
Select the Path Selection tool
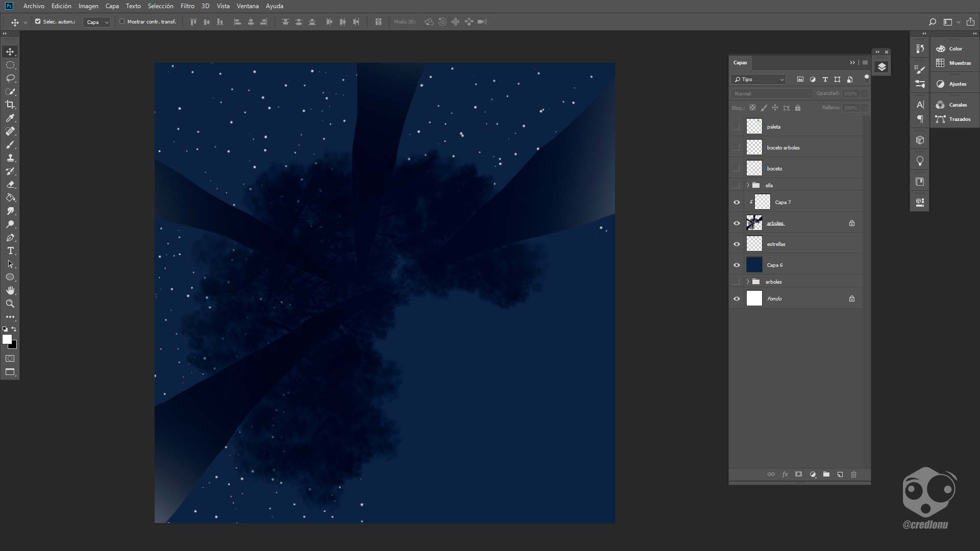pos(10,264)
